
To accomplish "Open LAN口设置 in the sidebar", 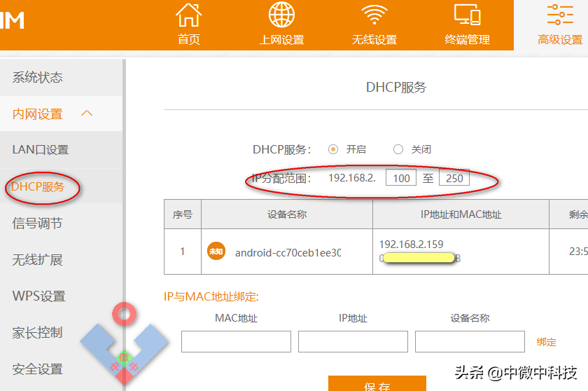I will (41, 150).
